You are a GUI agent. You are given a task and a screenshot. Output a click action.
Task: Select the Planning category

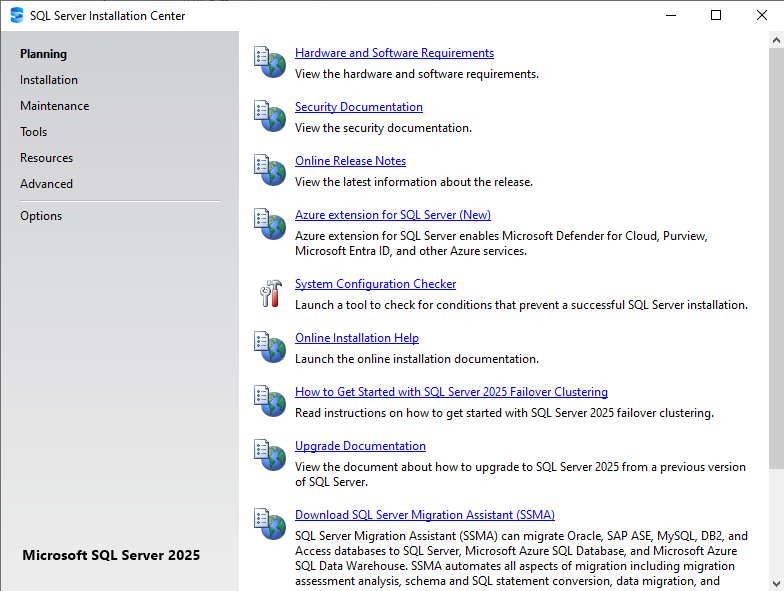[44, 54]
